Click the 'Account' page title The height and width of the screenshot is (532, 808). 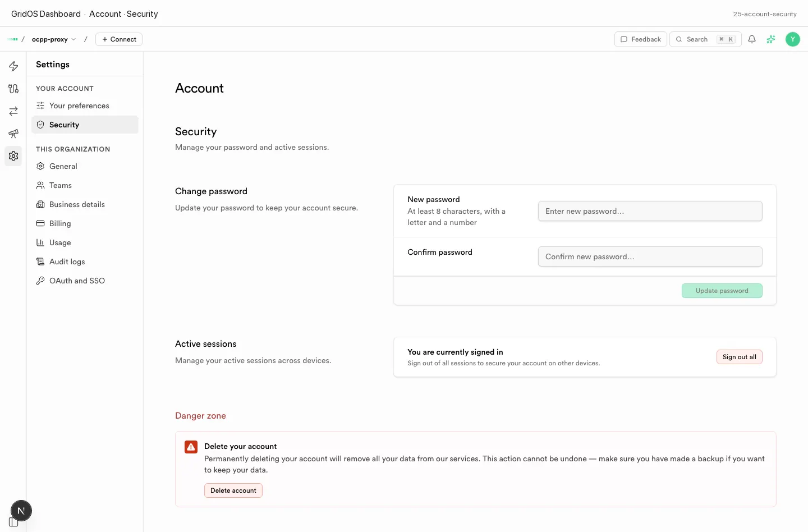199,88
